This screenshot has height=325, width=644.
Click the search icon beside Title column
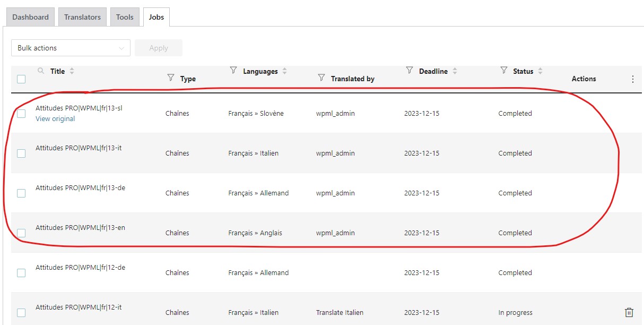click(x=41, y=71)
